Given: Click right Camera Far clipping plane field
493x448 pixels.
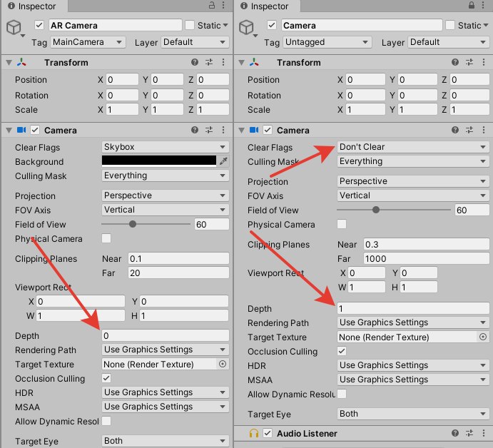Looking at the screenshot, I should pyautogui.click(x=427, y=259).
